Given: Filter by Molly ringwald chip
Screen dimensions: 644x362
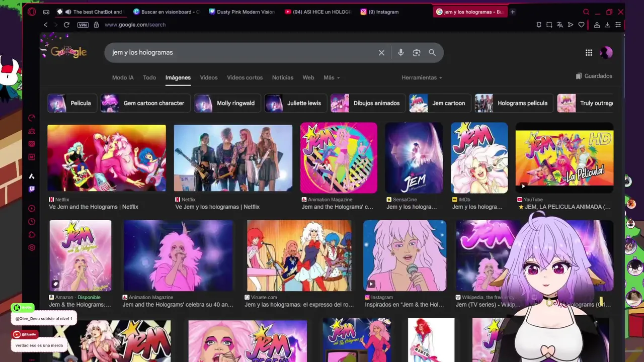Looking at the screenshot, I should click(x=227, y=103).
